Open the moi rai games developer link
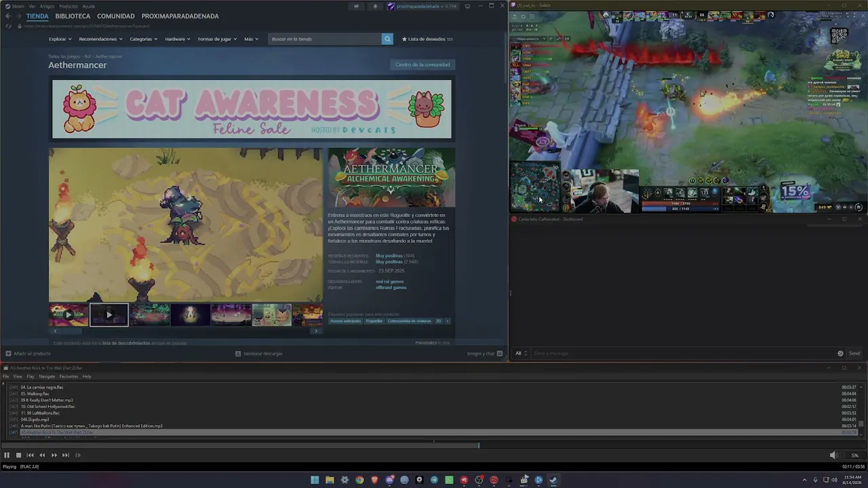 [390, 281]
